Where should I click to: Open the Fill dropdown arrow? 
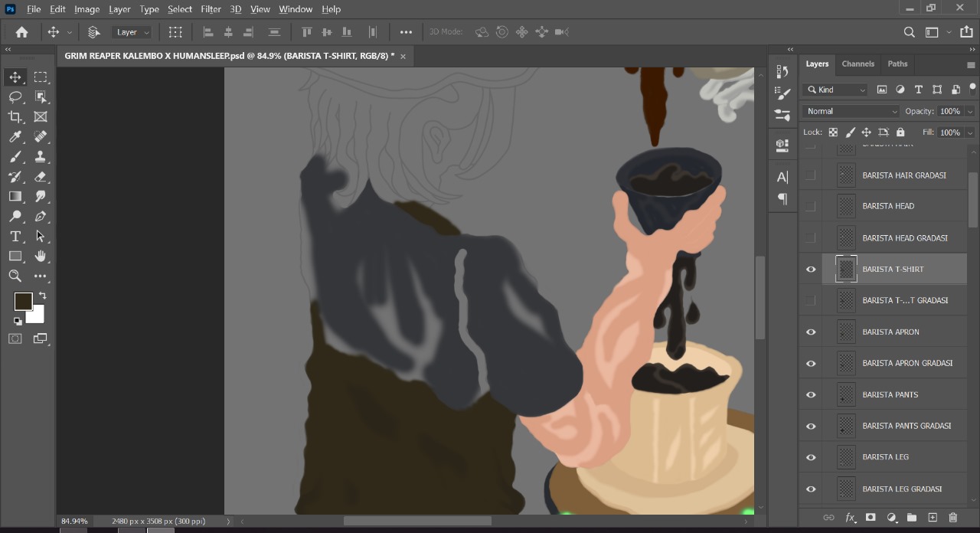coord(971,132)
